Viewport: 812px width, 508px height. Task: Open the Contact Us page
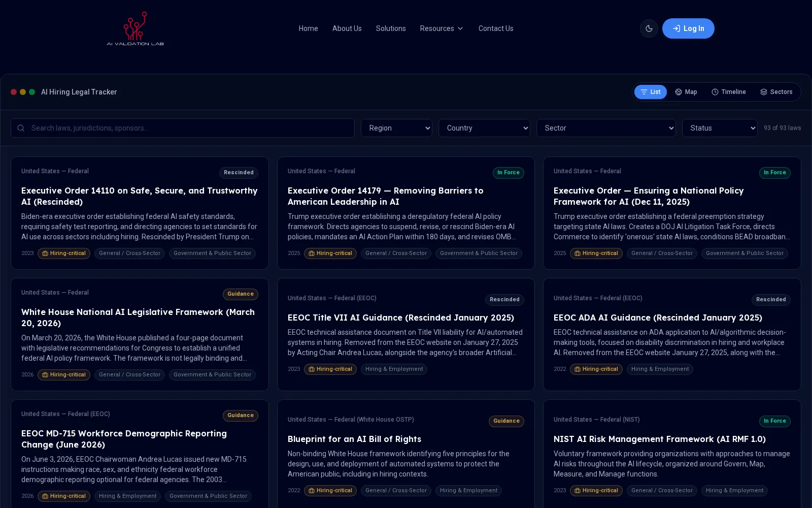pyautogui.click(x=496, y=28)
